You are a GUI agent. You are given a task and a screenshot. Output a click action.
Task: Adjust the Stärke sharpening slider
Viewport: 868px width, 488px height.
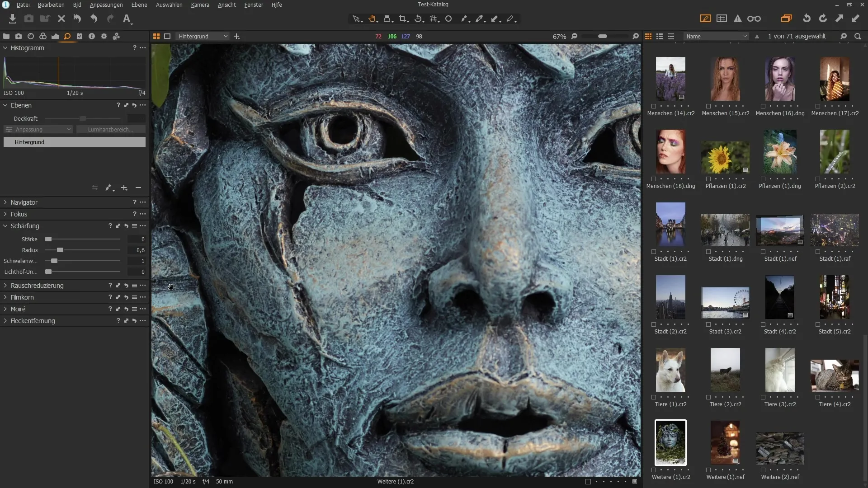click(x=83, y=239)
